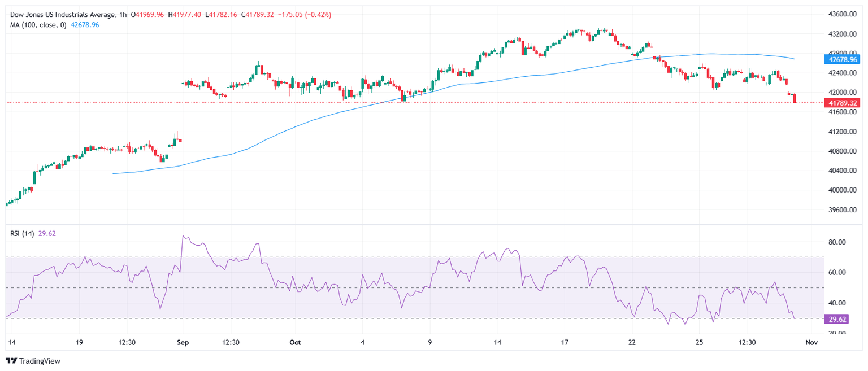Click the 19 date label on time axis

point(79,343)
